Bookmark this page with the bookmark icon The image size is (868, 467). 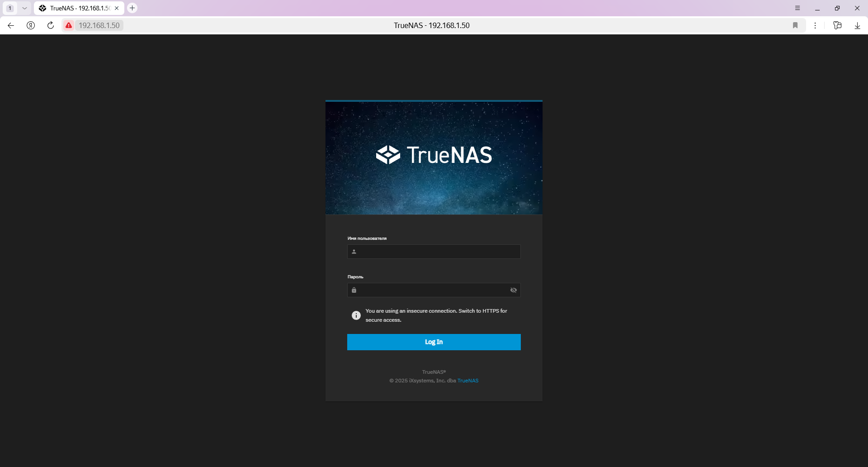click(x=795, y=25)
